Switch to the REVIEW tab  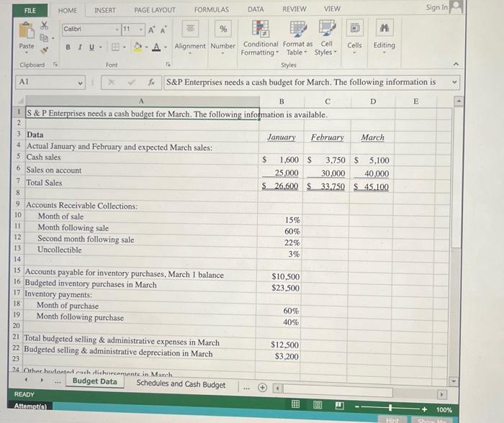[x=294, y=9]
